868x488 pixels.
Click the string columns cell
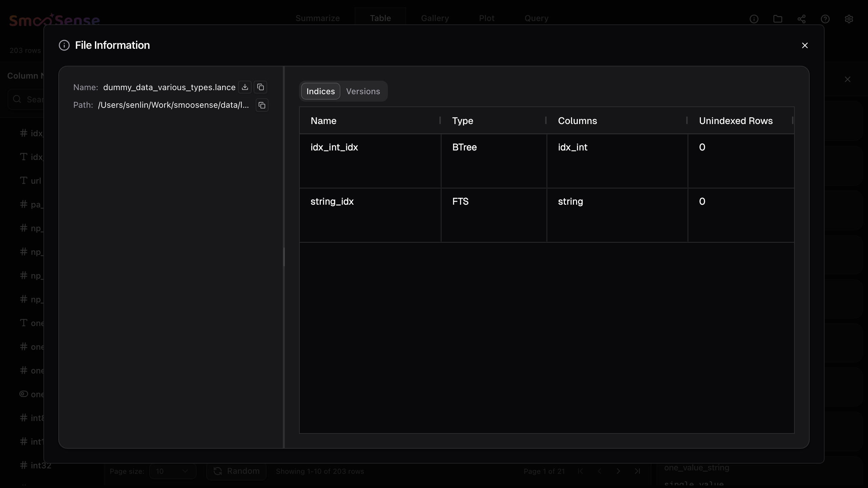click(x=570, y=201)
